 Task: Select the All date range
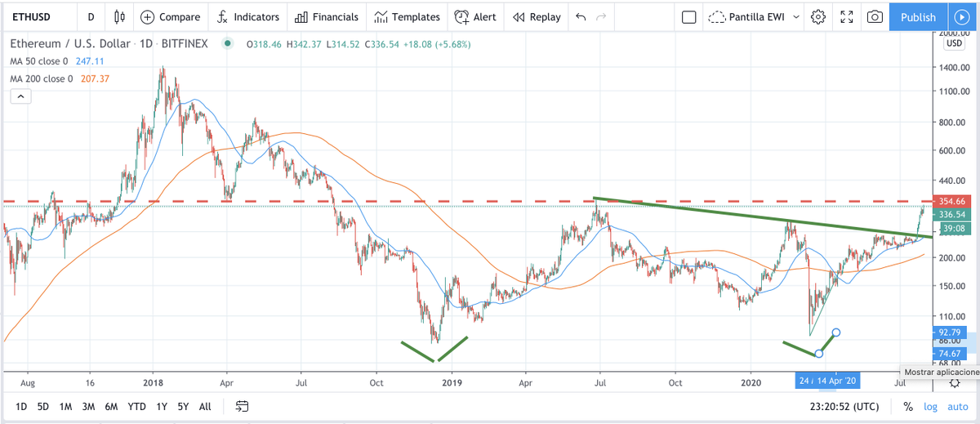[205, 406]
